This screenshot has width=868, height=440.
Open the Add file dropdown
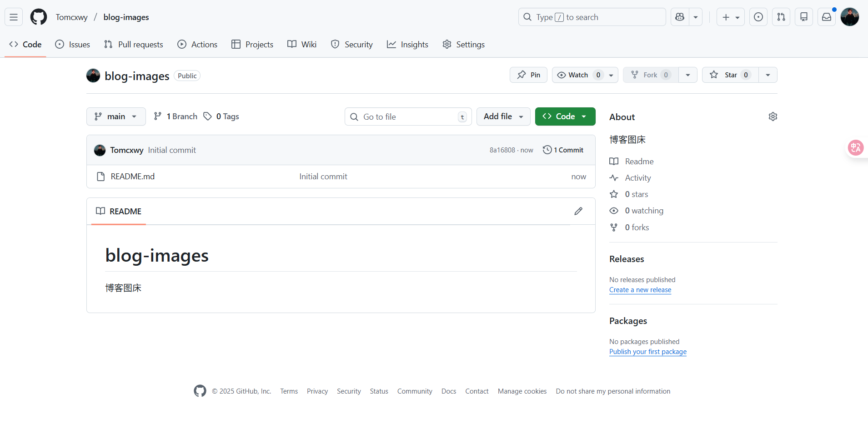coord(503,116)
